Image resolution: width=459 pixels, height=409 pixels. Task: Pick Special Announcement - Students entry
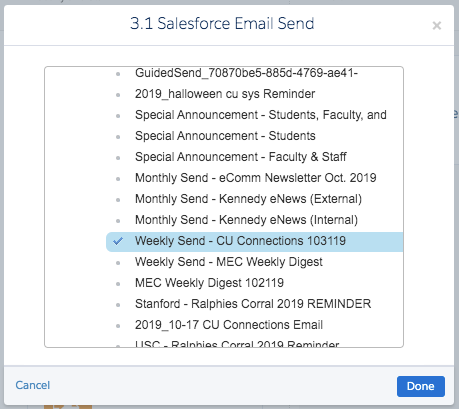coord(225,136)
